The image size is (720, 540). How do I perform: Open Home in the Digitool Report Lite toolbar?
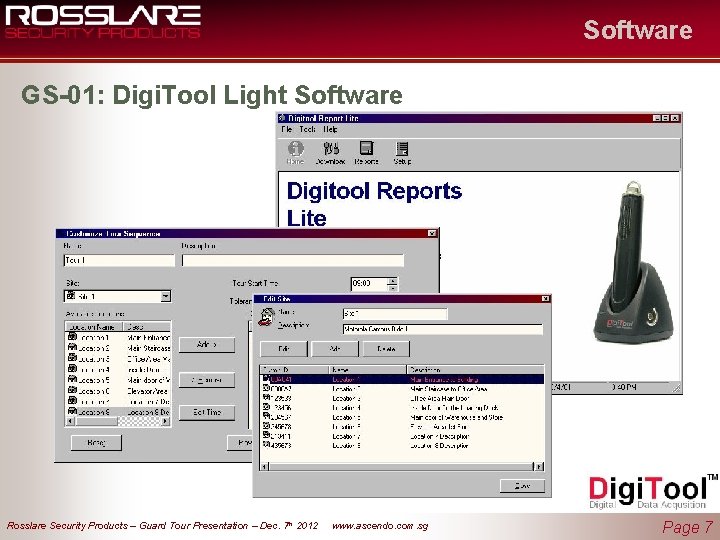(x=295, y=153)
